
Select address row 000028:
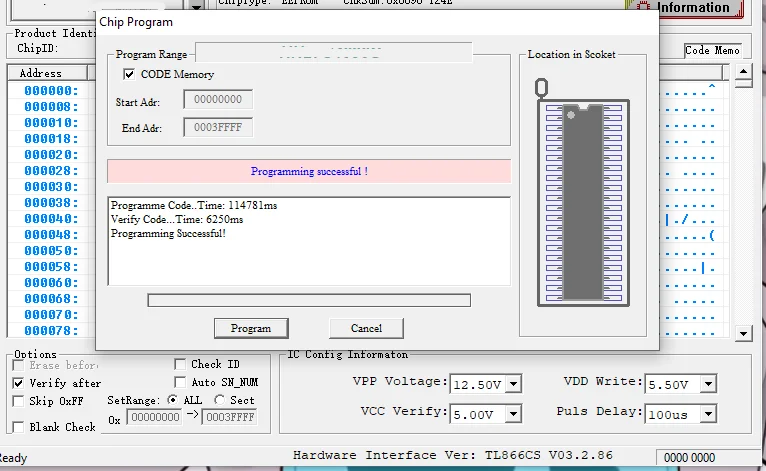point(51,171)
